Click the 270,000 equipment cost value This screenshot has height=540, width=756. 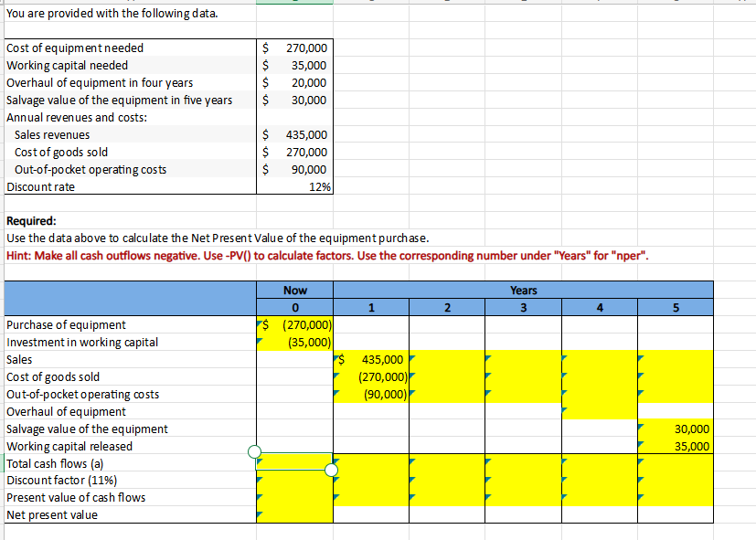pyautogui.click(x=294, y=48)
